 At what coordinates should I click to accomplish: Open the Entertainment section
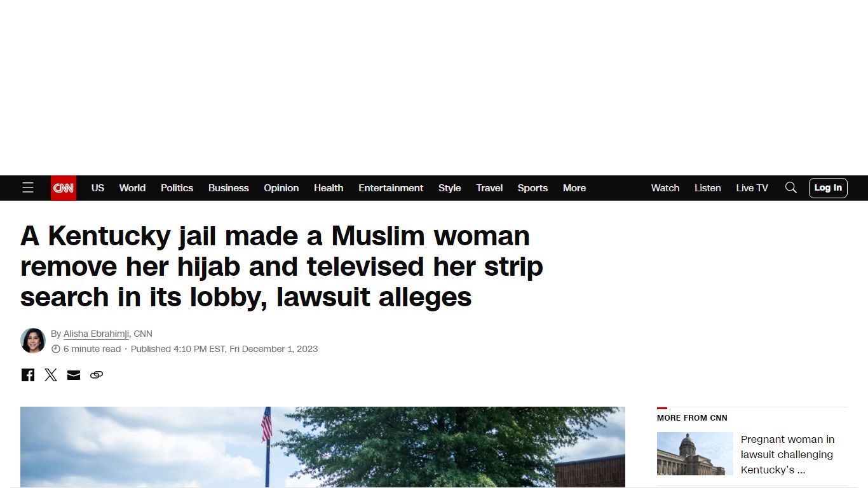[x=391, y=188]
